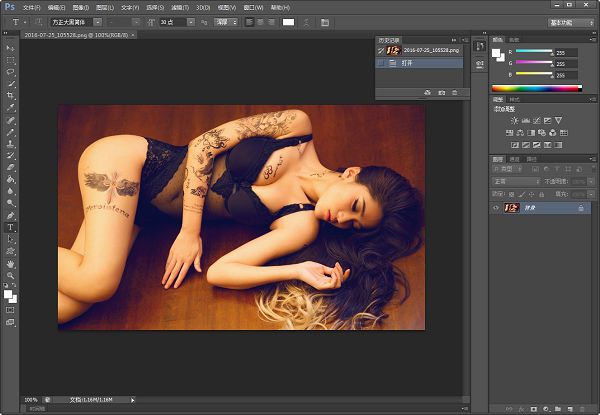Select the Eyedropper tool
600x415 pixels.
tap(10, 107)
